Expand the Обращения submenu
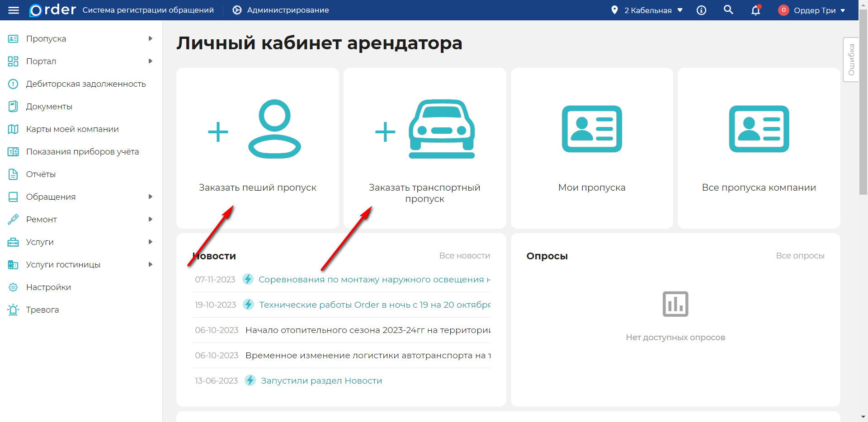The image size is (868, 422). [151, 197]
